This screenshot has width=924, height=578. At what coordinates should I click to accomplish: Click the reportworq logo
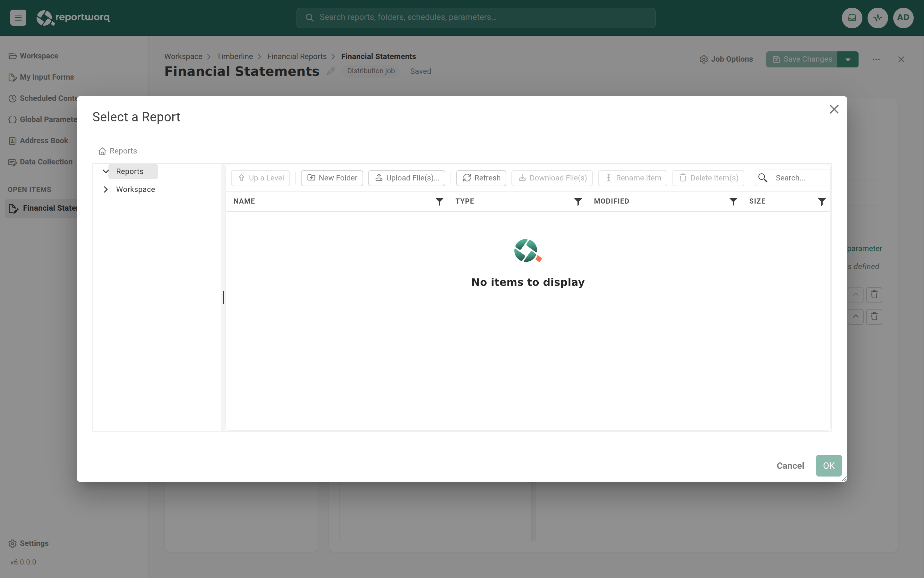pos(73,18)
